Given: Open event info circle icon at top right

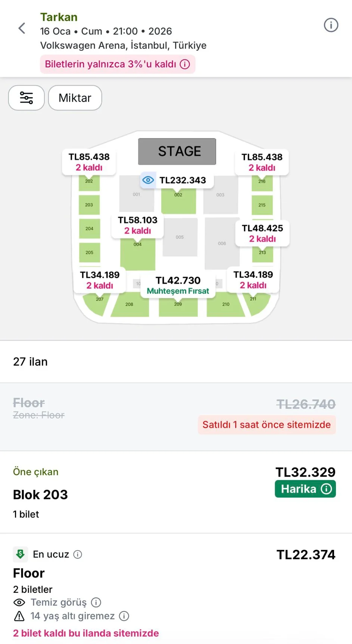Looking at the screenshot, I should pyautogui.click(x=331, y=25).
